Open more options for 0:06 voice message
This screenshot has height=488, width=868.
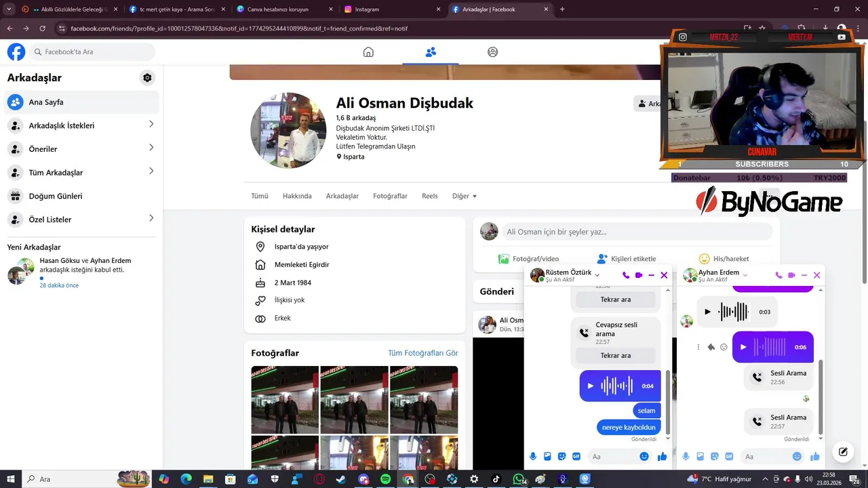pyautogui.click(x=698, y=347)
